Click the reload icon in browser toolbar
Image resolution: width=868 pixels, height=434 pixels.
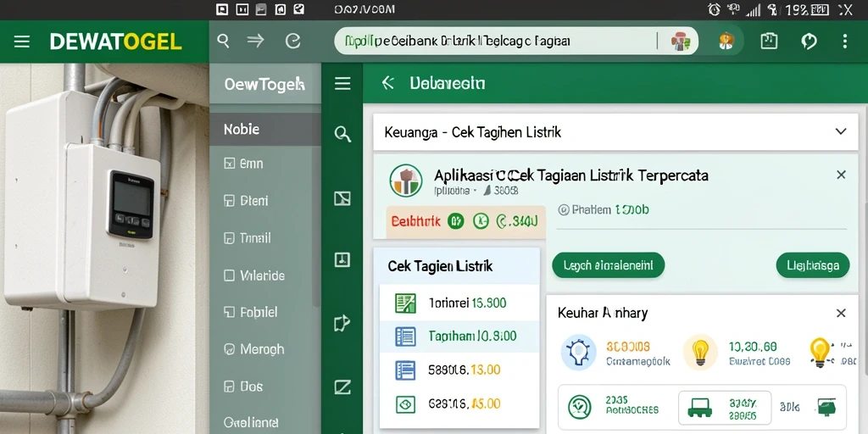[x=292, y=41]
